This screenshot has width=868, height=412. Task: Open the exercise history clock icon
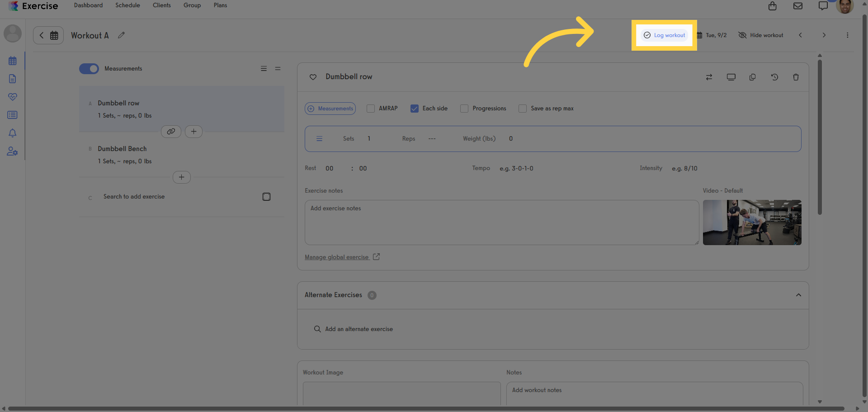774,77
